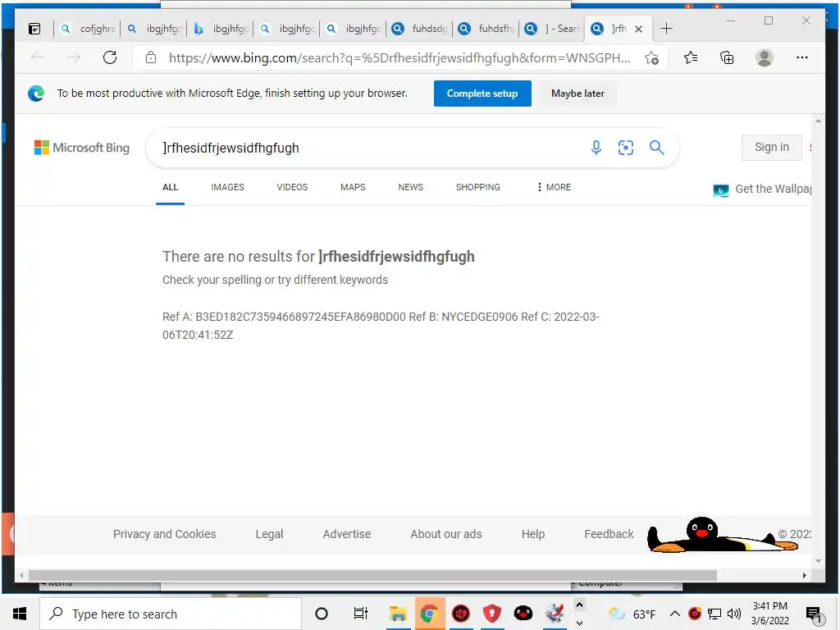
Task: Open the red shield app on taskbar
Action: pyautogui.click(x=492, y=614)
